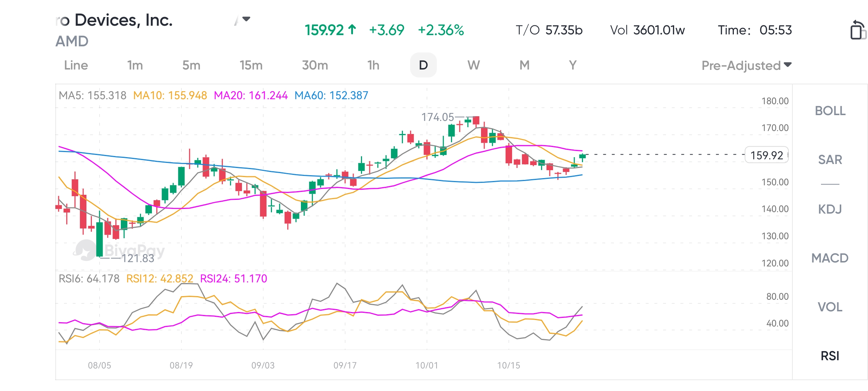The image size is (868, 391).
Task: Tap the rotate screen icon
Action: [858, 30]
